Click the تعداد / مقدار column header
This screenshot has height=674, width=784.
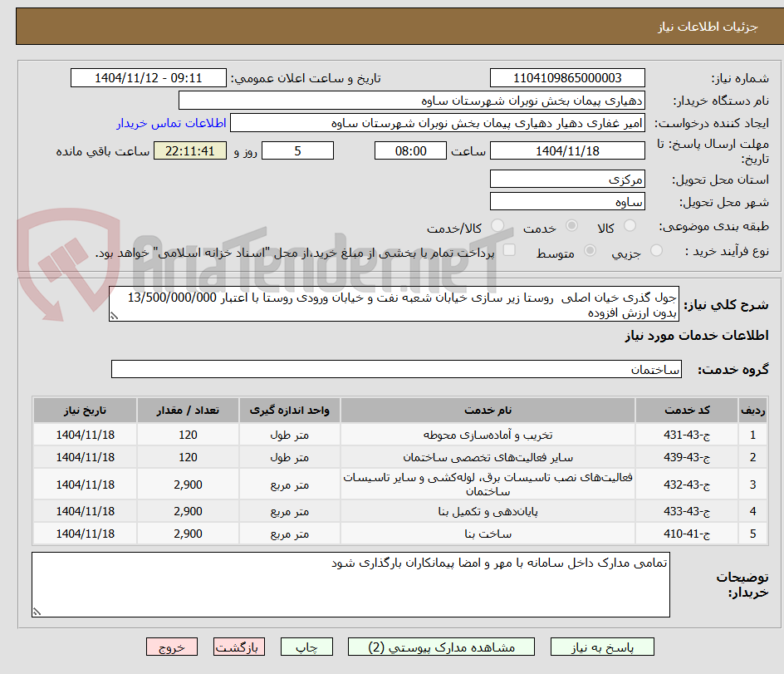coord(188,411)
